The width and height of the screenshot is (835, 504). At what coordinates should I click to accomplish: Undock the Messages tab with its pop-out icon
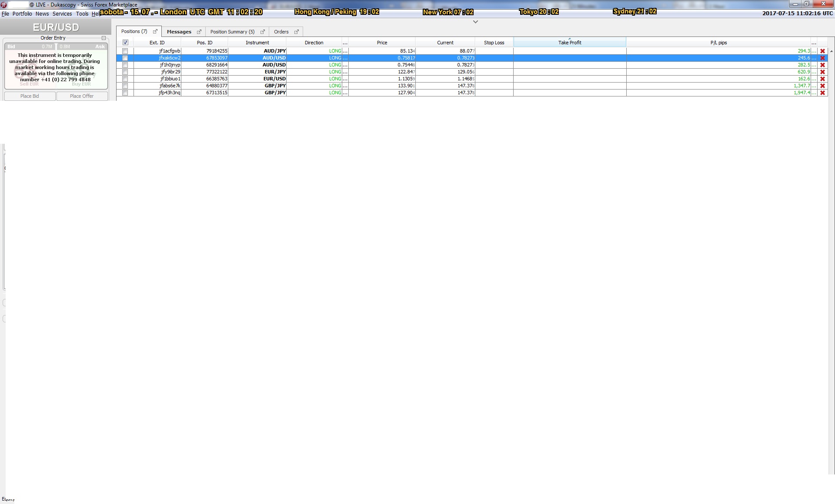tap(199, 32)
